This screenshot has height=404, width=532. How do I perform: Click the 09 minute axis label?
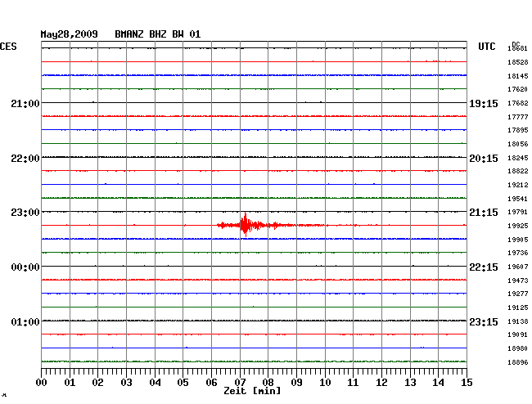(297, 383)
